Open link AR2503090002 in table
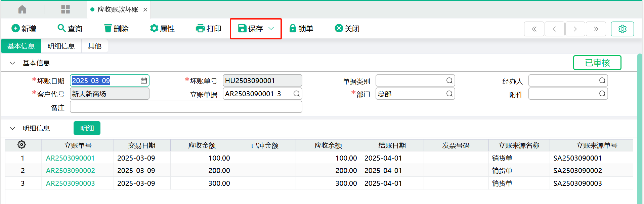This screenshot has height=204, width=644. tap(70, 171)
